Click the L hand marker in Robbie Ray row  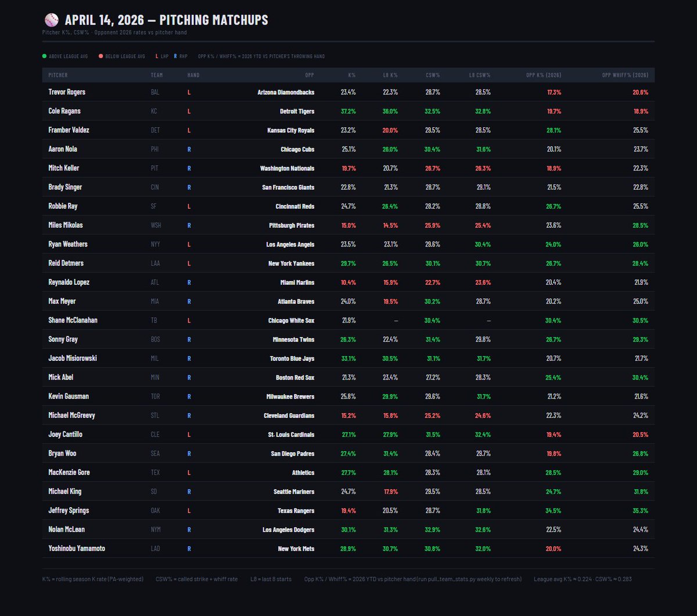pos(189,206)
